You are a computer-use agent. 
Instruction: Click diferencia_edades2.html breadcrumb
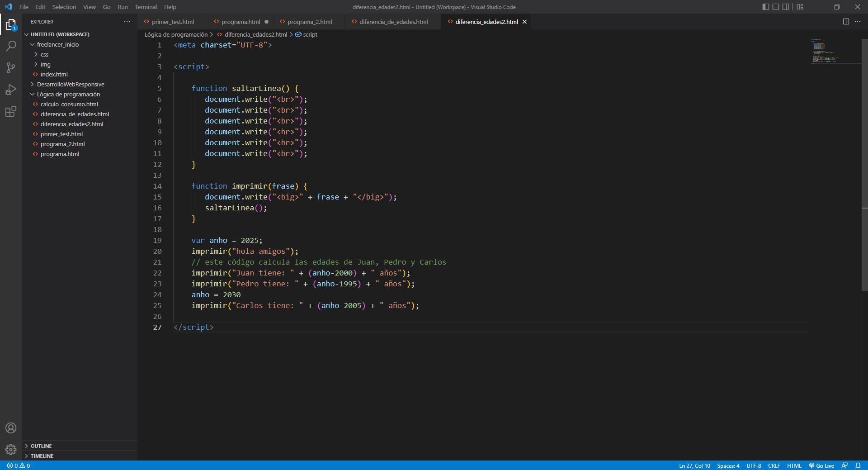click(x=252, y=34)
